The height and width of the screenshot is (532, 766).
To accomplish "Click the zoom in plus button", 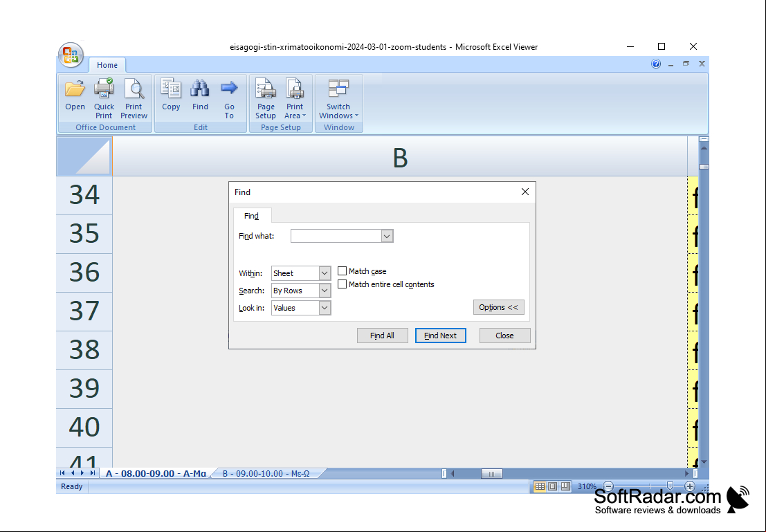I will (690, 486).
